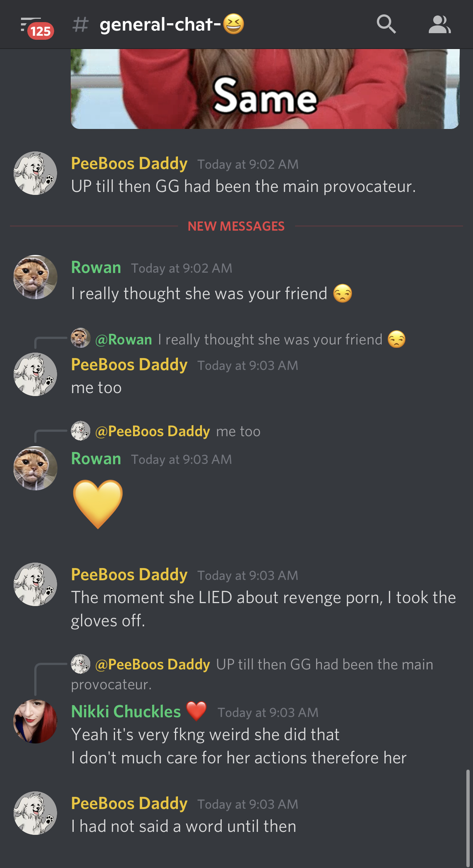Open Nikki Chuckles username profile
473x868 pixels.
coord(126,711)
